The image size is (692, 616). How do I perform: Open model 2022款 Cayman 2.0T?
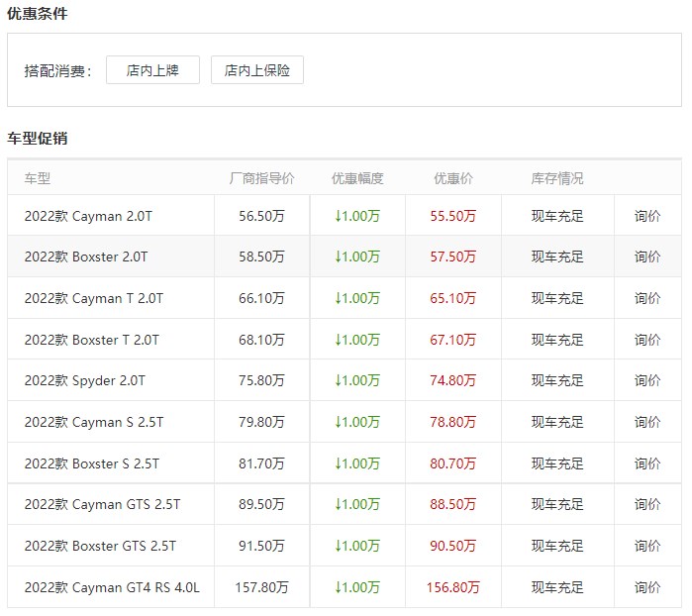[x=88, y=216]
